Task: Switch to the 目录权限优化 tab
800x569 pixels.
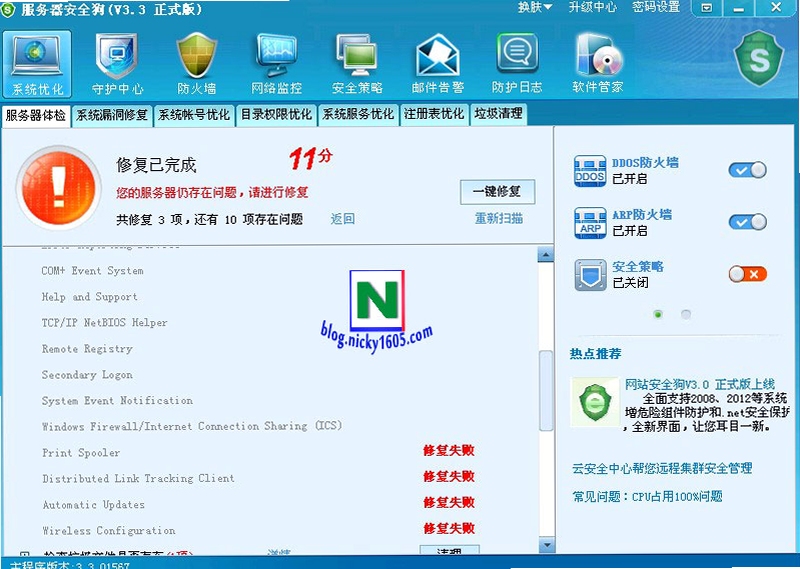Action: point(276,115)
